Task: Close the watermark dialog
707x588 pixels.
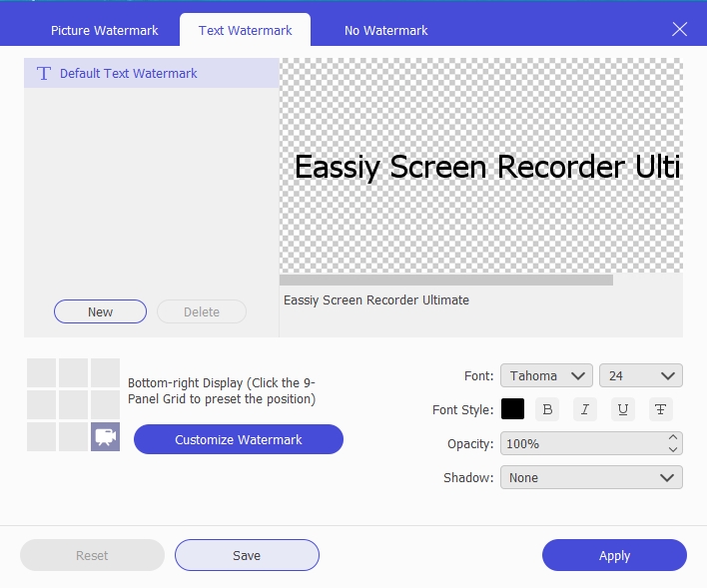Action: 679,29
